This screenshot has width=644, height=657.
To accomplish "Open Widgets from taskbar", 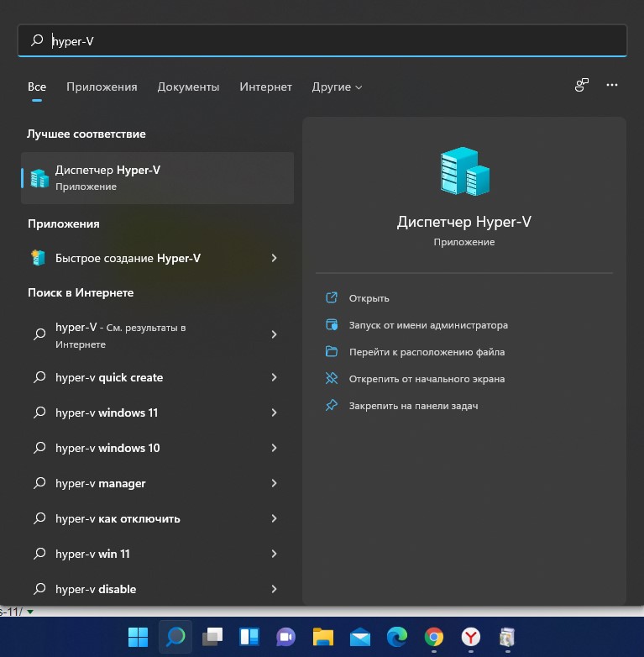I will click(x=249, y=637).
